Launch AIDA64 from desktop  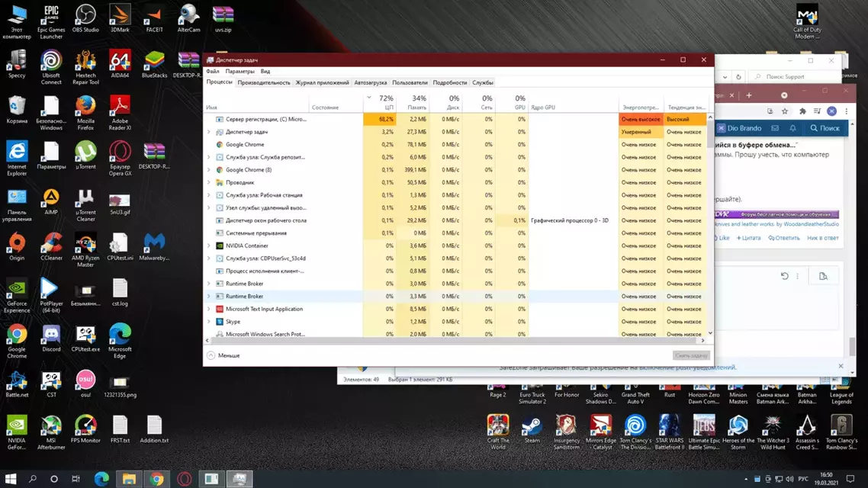120,64
